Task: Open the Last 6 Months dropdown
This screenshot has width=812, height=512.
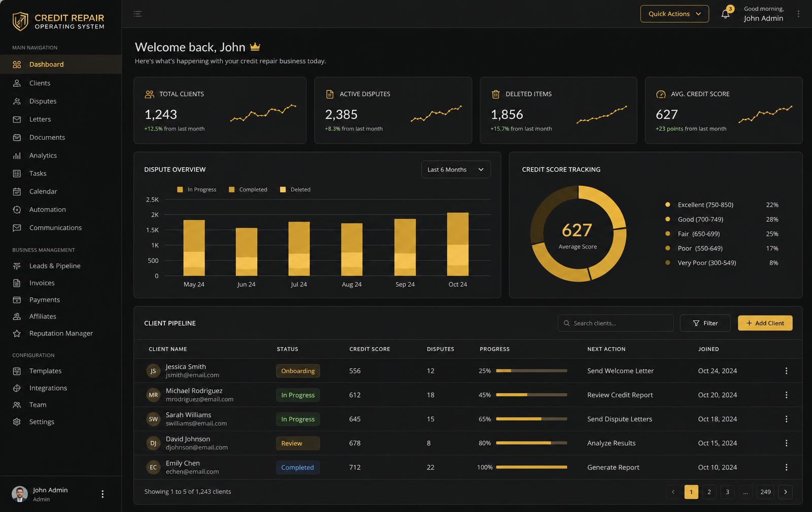Action: (456, 170)
